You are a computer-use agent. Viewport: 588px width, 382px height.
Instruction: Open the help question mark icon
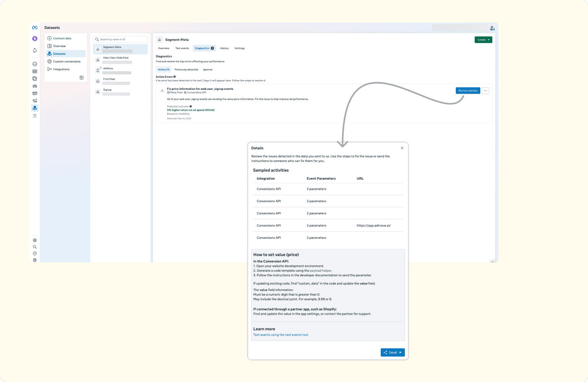click(x=35, y=254)
